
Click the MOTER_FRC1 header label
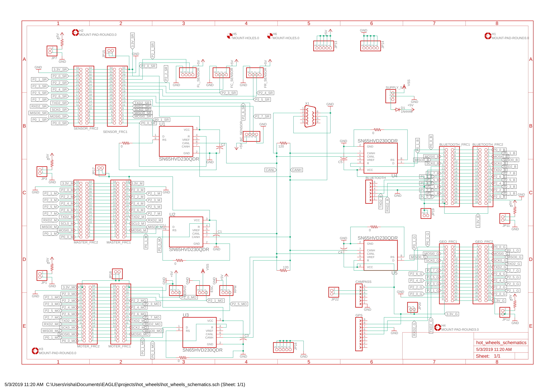[119, 346]
